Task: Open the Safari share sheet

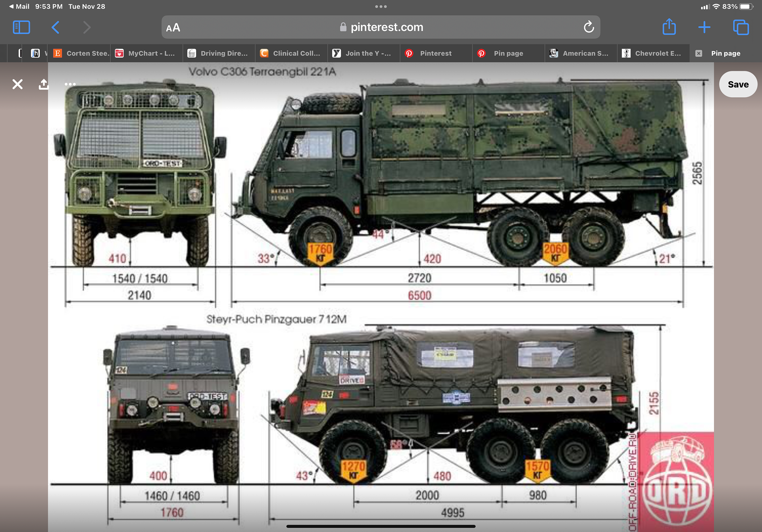Action: [x=669, y=27]
